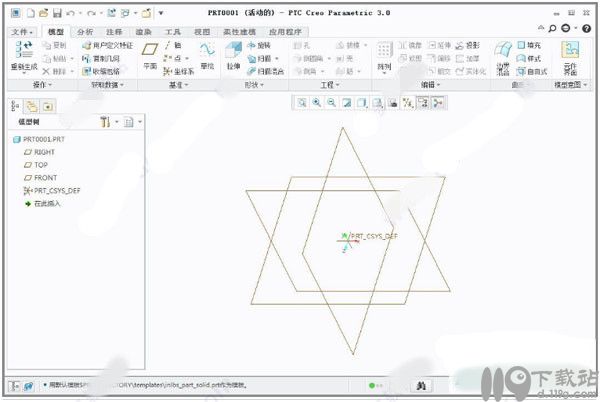This screenshot has height=402, width=600.
Task: Click the Help question mark icon
Action: pos(586,28)
